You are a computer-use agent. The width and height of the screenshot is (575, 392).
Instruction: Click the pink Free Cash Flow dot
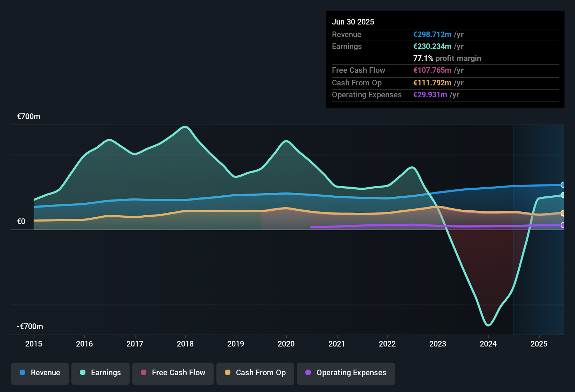pyautogui.click(x=144, y=373)
